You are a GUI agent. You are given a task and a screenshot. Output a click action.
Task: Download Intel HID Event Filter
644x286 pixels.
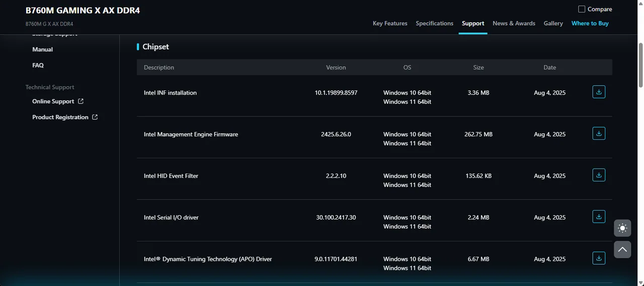click(x=599, y=175)
